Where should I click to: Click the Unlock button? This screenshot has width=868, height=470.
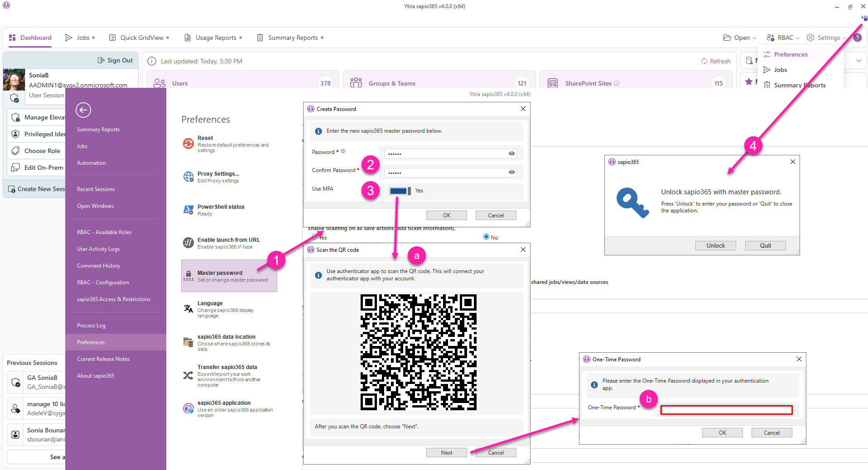click(x=715, y=245)
